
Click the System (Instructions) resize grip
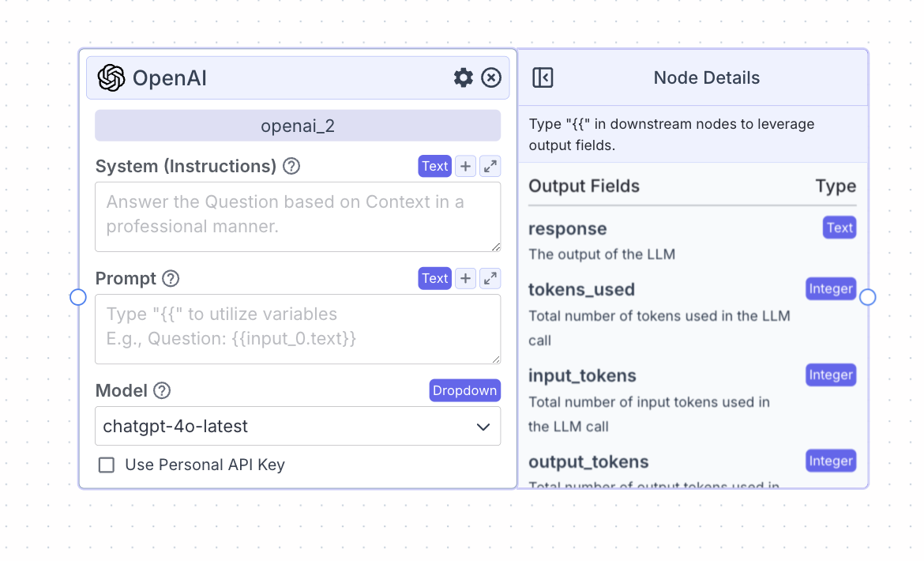coord(496,247)
